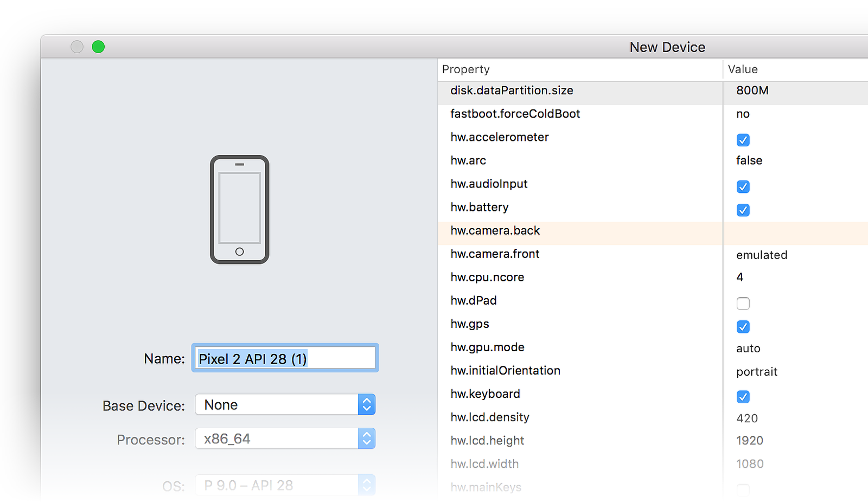
Task: Click the auto value for hw.gpu.mode
Action: tap(748, 348)
